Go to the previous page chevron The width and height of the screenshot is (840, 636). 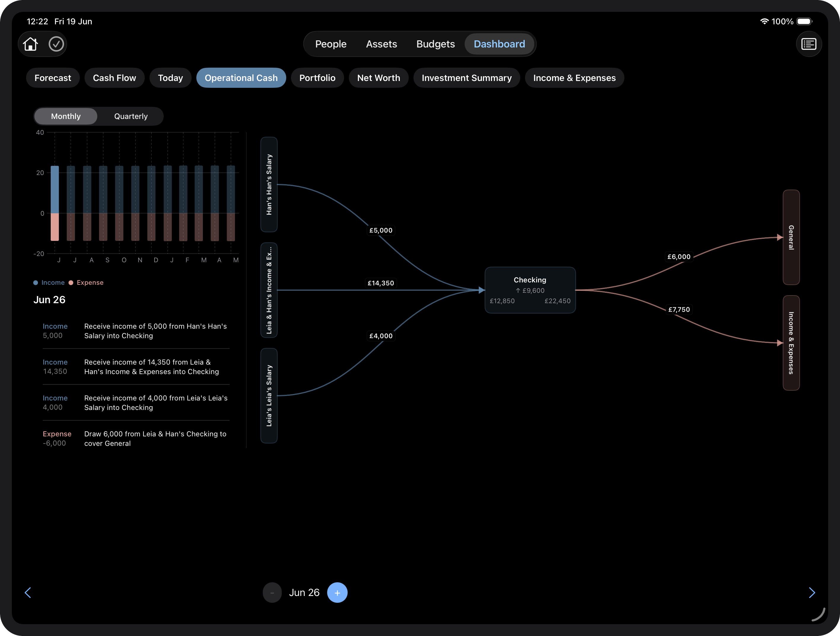point(28,592)
